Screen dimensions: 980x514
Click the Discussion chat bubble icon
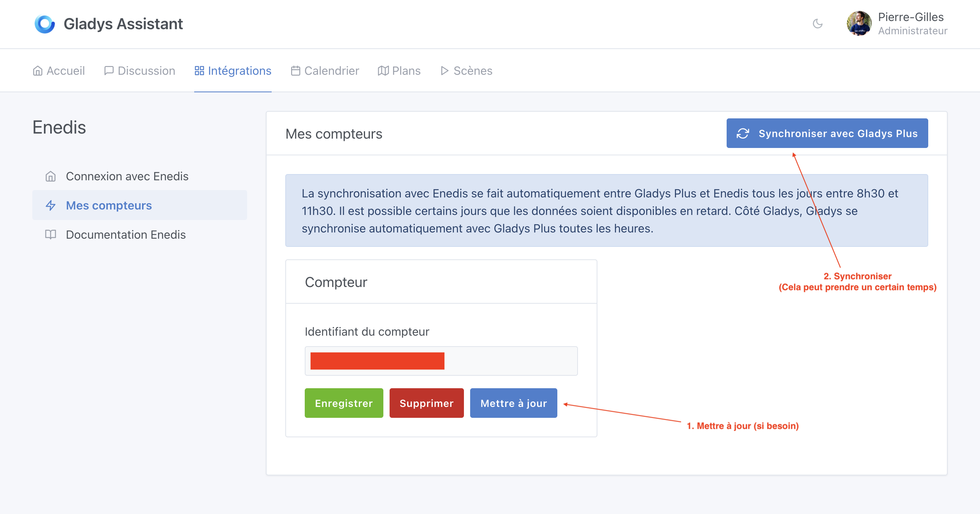[109, 70]
